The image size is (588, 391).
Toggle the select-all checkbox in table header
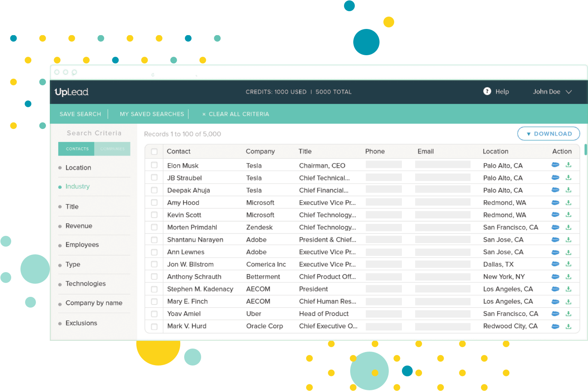click(154, 152)
